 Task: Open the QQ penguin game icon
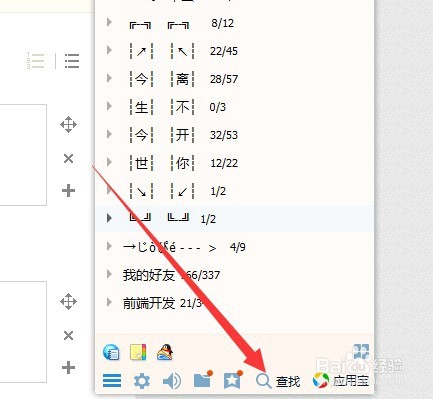point(165,352)
